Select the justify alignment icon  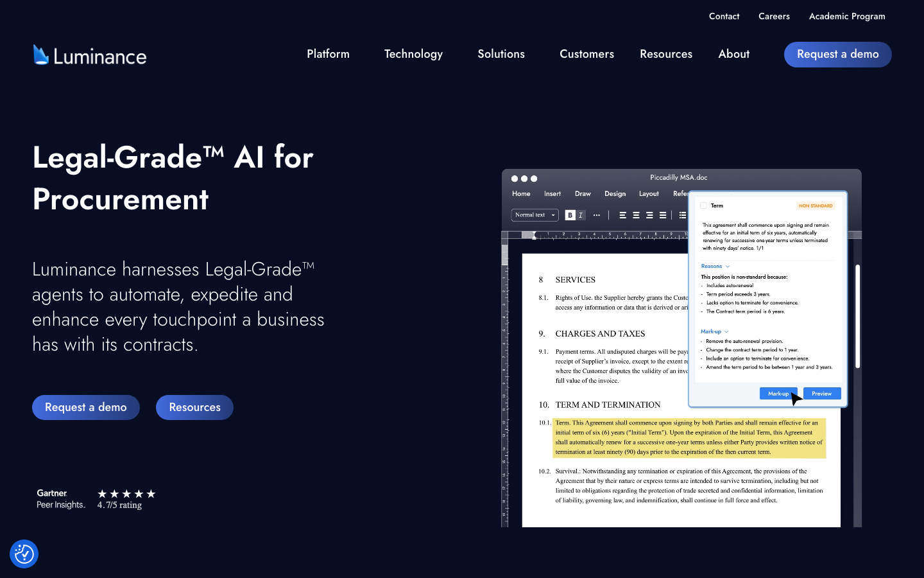pyautogui.click(x=663, y=215)
